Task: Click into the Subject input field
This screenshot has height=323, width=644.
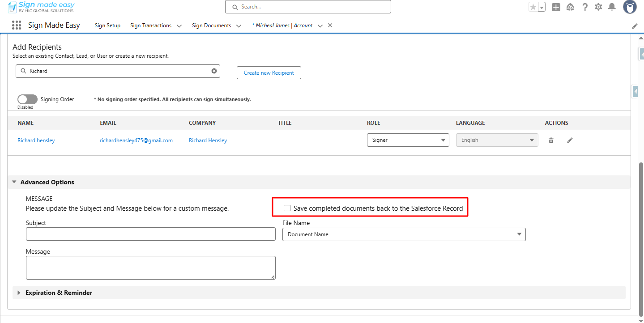Action: point(150,234)
